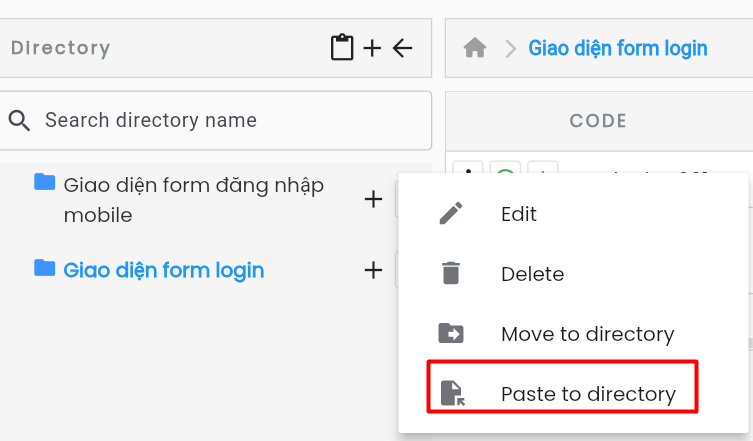Click folder icon of 'Giao diện form đăng nhập mobile'
This screenshot has height=441, width=753.
point(45,182)
